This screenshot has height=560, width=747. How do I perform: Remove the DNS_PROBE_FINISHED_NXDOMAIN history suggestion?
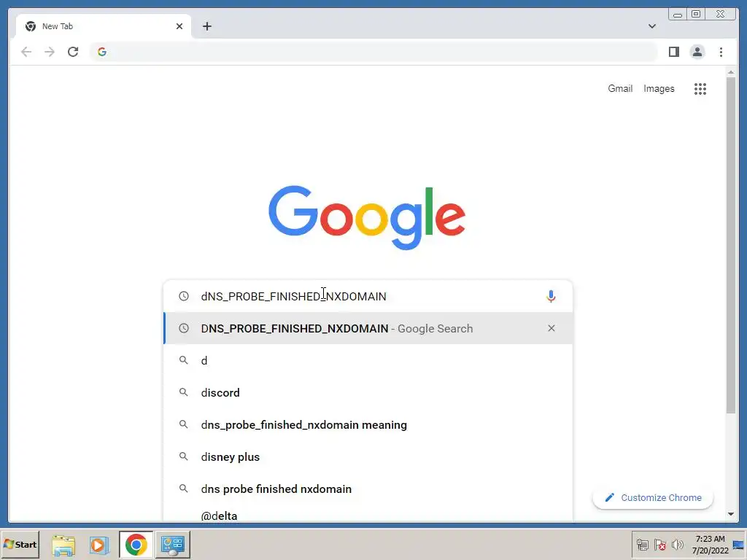551,328
